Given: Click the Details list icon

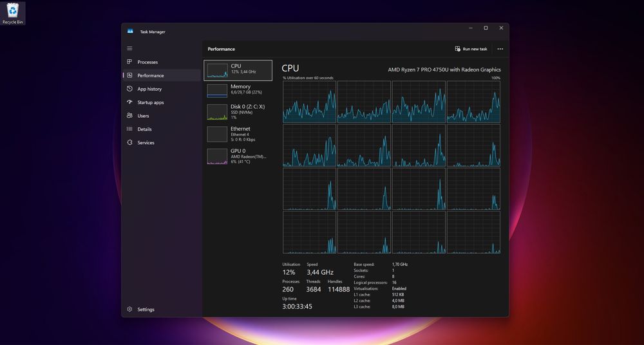Looking at the screenshot, I should (130, 129).
